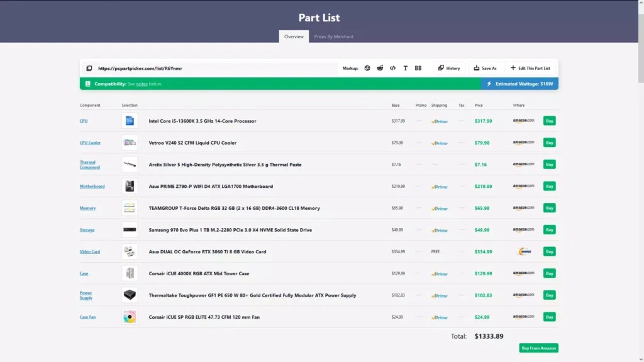Open Vetroo V240 Liquid CPU Cooler name
The height and width of the screenshot is (362, 644).
[192, 143]
